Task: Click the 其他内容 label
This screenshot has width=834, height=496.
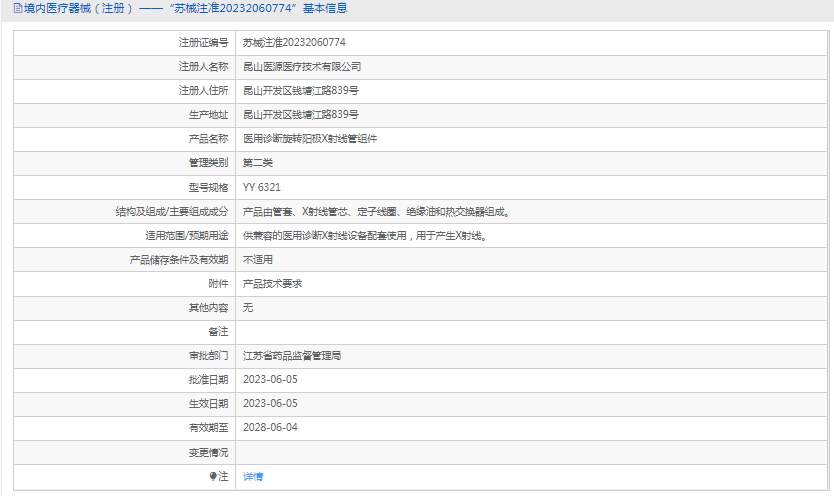Action: tap(208, 307)
